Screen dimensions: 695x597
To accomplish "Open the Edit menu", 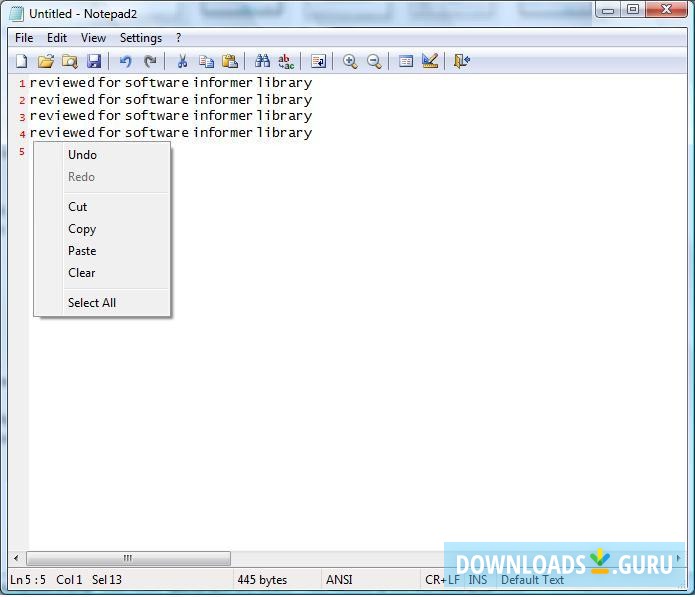I will 57,38.
